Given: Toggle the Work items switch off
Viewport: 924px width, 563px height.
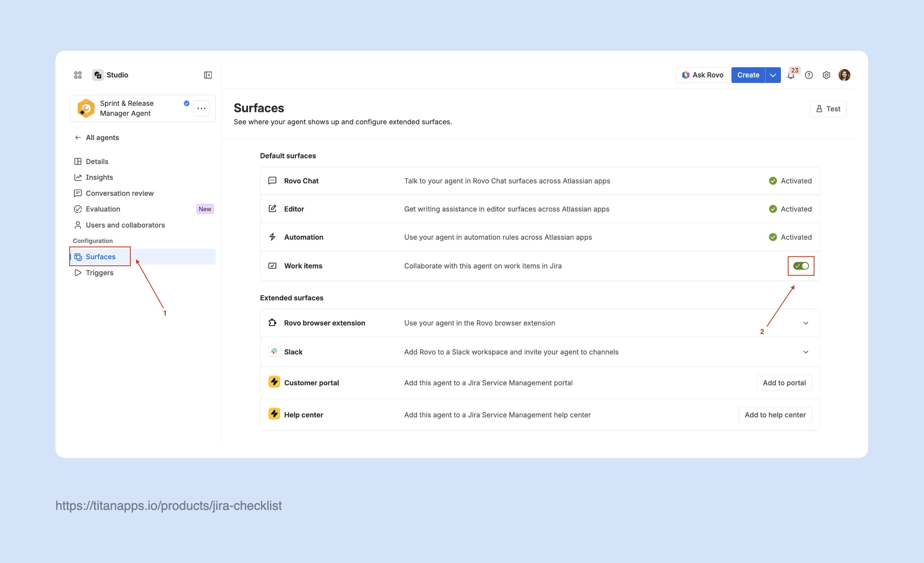Looking at the screenshot, I should point(801,266).
